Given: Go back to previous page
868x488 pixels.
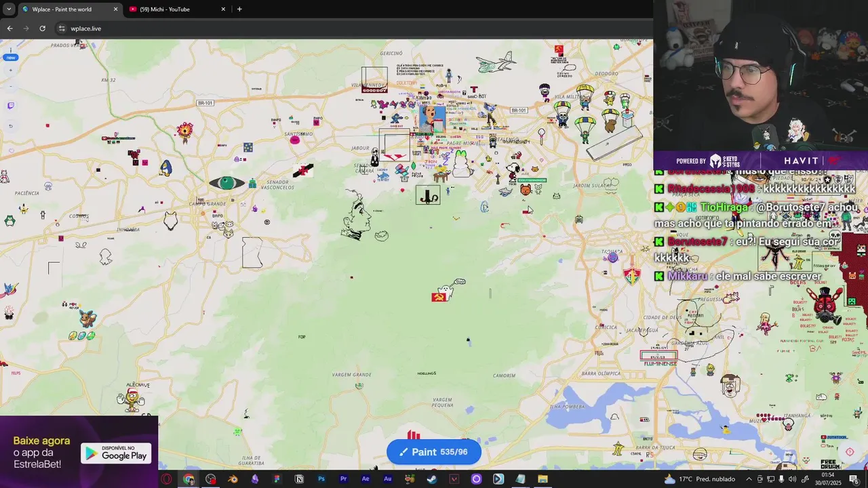Looking at the screenshot, I should (x=9, y=28).
